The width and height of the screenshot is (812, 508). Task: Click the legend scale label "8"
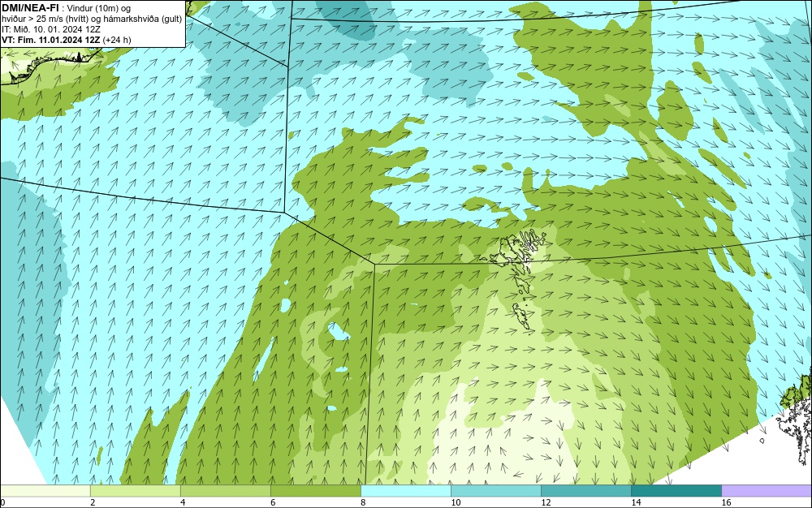(x=363, y=502)
